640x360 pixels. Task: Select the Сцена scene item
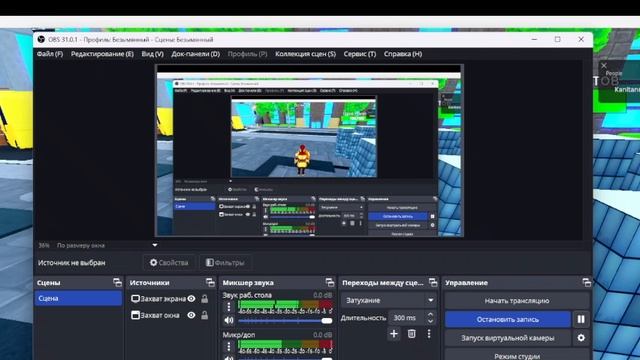[78, 298]
